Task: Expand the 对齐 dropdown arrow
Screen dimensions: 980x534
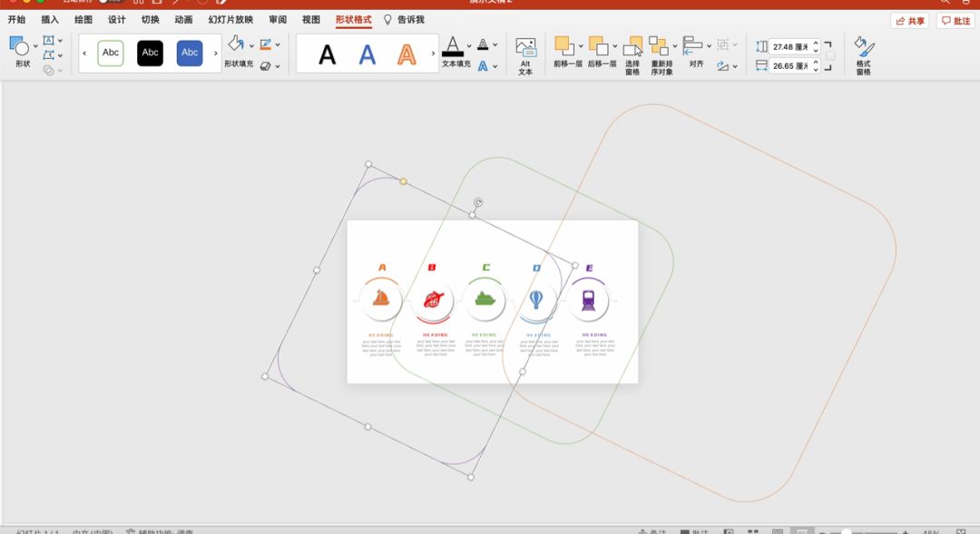Action: 709,45
